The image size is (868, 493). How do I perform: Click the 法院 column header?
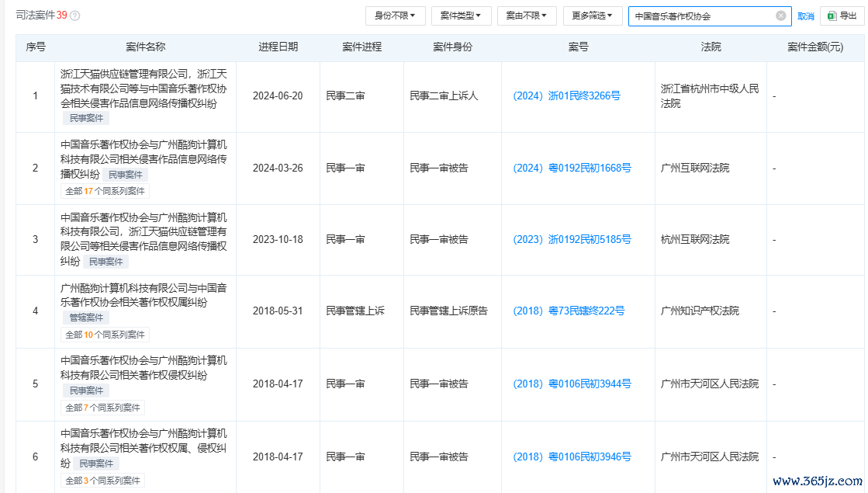tap(711, 47)
